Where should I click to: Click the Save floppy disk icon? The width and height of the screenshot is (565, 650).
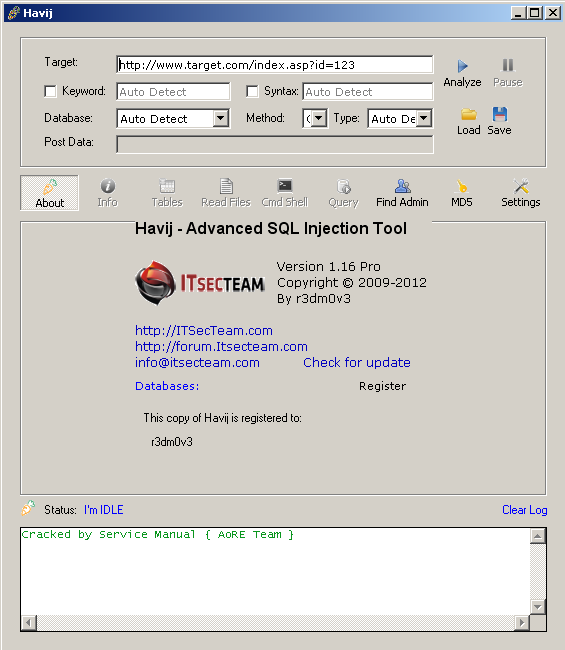[500, 114]
